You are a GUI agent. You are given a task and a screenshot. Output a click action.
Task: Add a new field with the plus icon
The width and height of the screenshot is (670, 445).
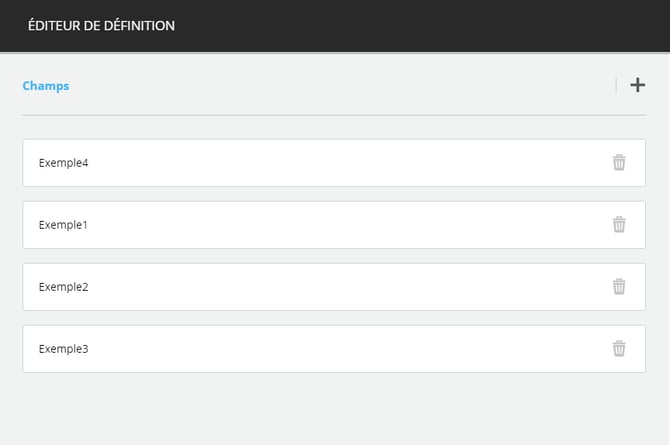[x=637, y=85]
